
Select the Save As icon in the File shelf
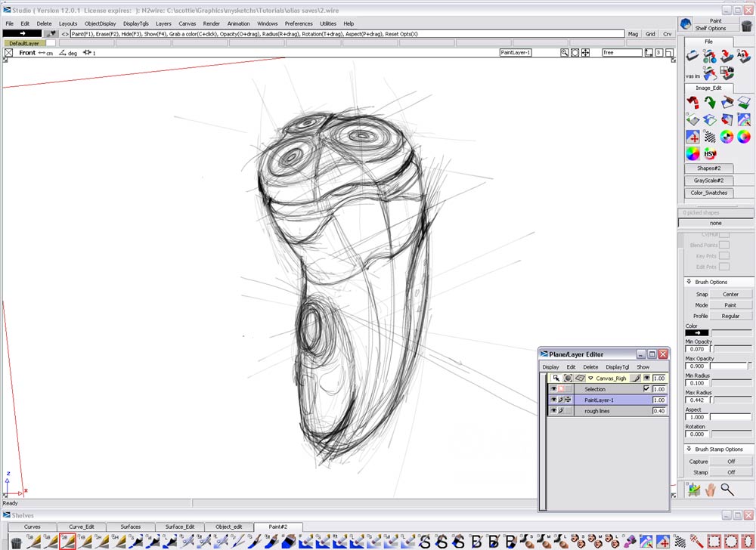[x=744, y=56]
